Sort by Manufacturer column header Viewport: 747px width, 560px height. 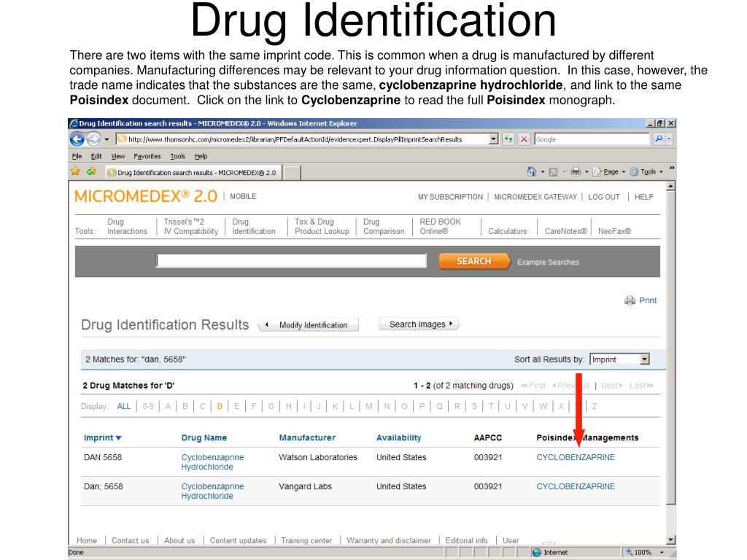click(x=307, y=437)
